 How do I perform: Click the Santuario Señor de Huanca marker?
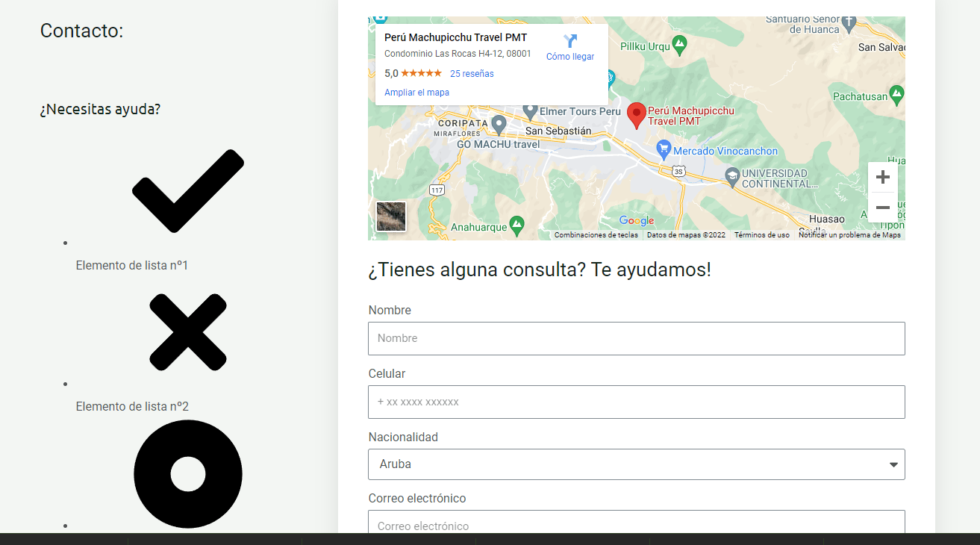pos(849,22)
